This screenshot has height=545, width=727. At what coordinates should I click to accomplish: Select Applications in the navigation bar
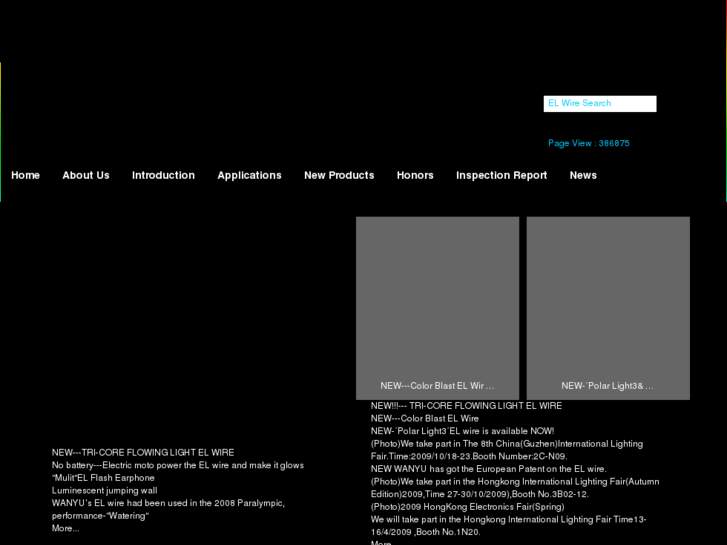pos(249,175)
